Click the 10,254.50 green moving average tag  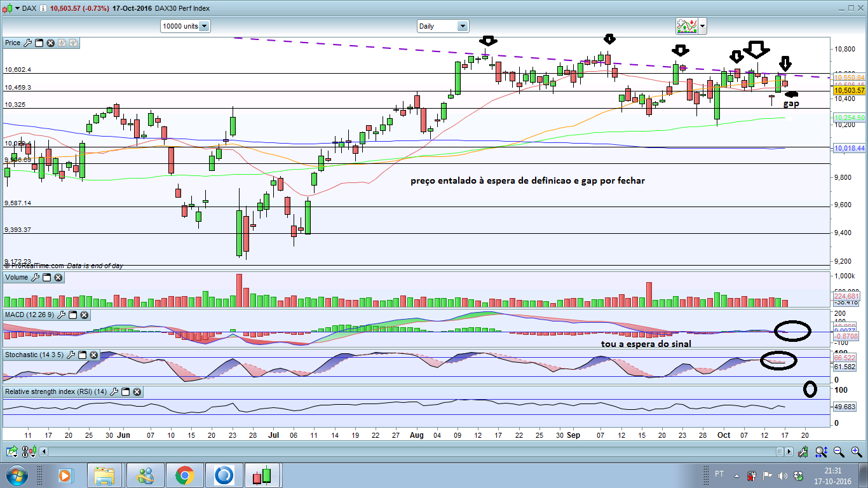point(850,118)
